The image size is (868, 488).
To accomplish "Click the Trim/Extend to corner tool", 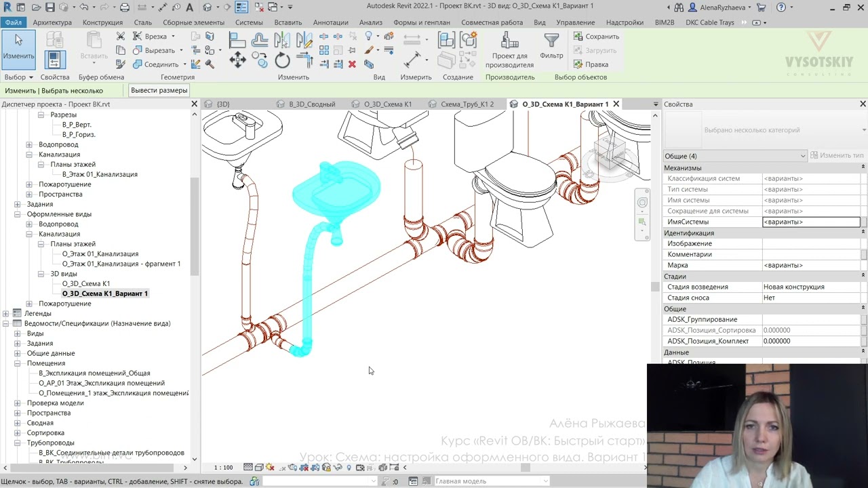I will coord(304,61).
